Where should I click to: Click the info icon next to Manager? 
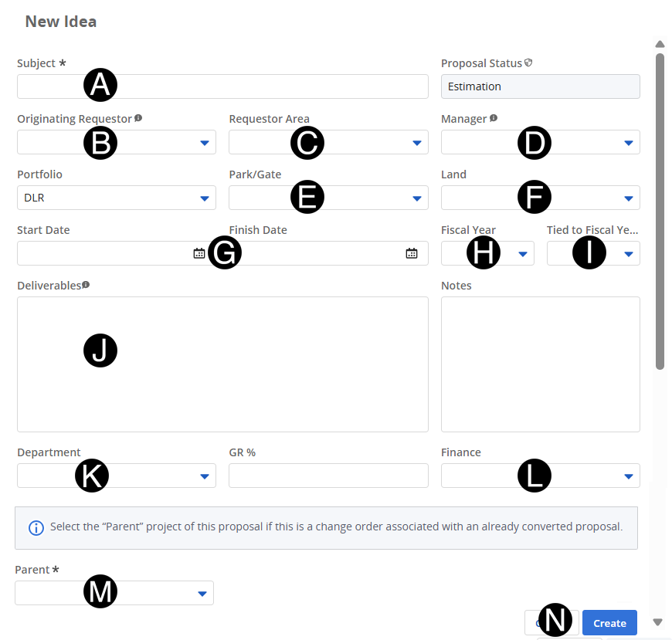click(x=494, y=118)
